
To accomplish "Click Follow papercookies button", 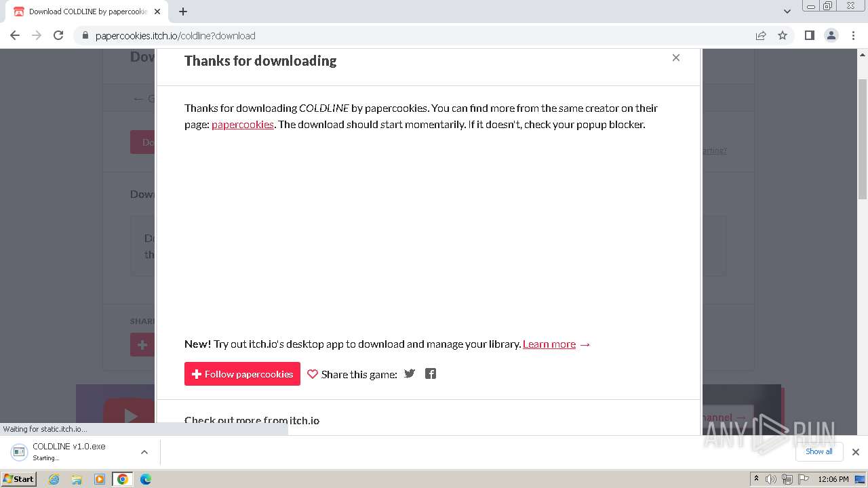I will coord(242,374).
